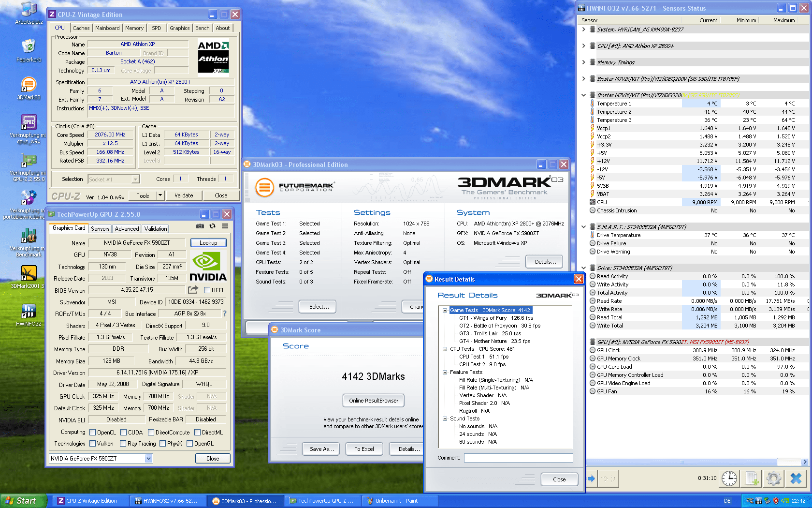This screenshot has width=812, height=508.
Task: Open the SPD tab in CPU-Z
Action: coord(157,28)
